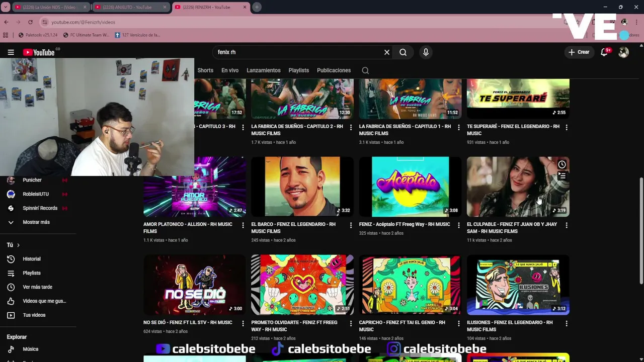Open the 127 Versículos bookmark
Screen dimensions: 644x362
(137, 35)
